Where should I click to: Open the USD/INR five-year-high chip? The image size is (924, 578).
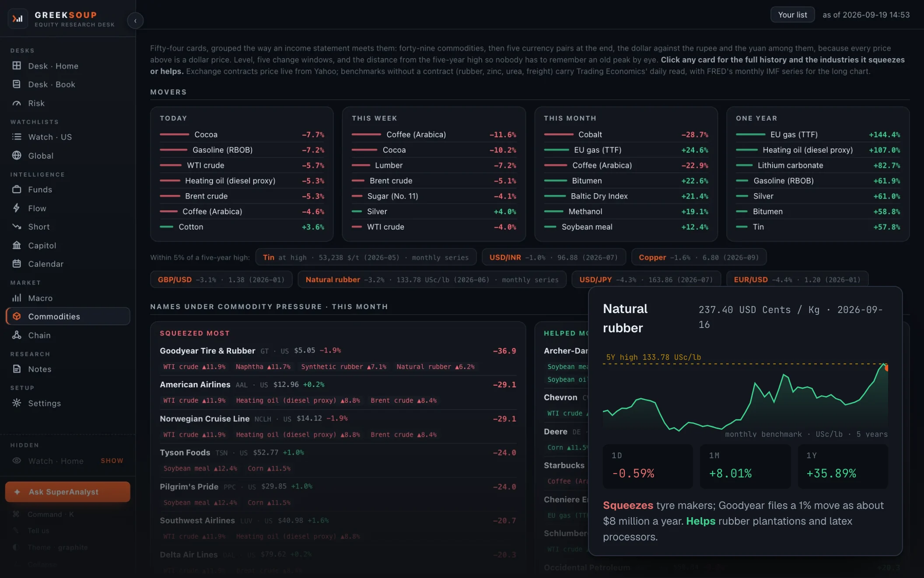tap(553, 258)
